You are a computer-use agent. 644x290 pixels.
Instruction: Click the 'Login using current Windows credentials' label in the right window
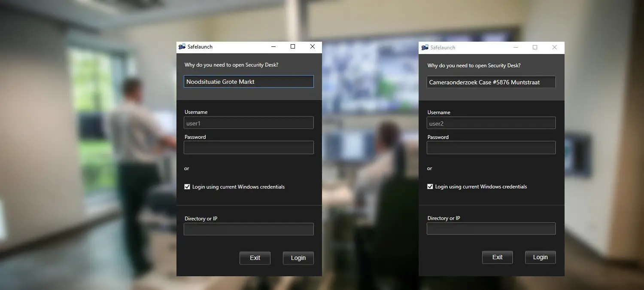(x=481, y=186)
